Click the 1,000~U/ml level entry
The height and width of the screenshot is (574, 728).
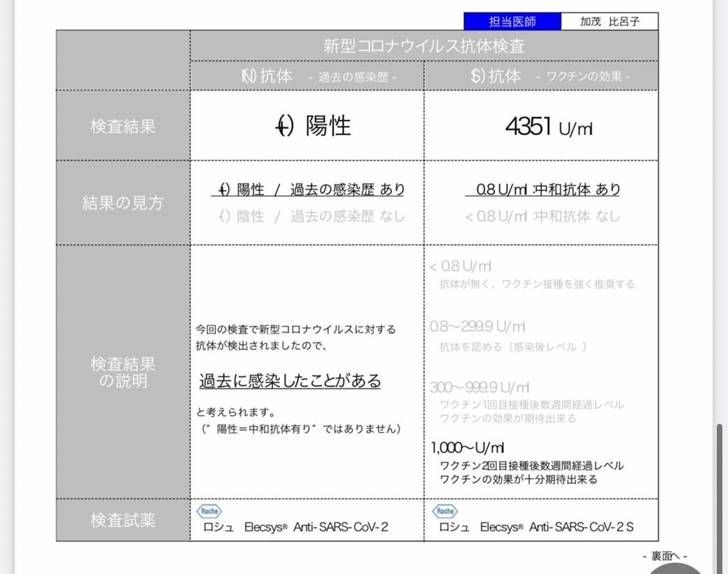pos(467,448)
